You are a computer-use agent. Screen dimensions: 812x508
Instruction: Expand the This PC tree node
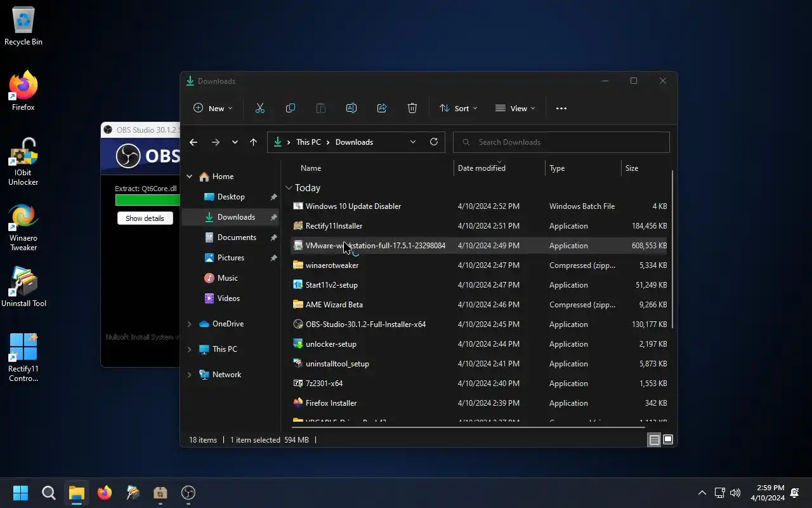(189, 349)
